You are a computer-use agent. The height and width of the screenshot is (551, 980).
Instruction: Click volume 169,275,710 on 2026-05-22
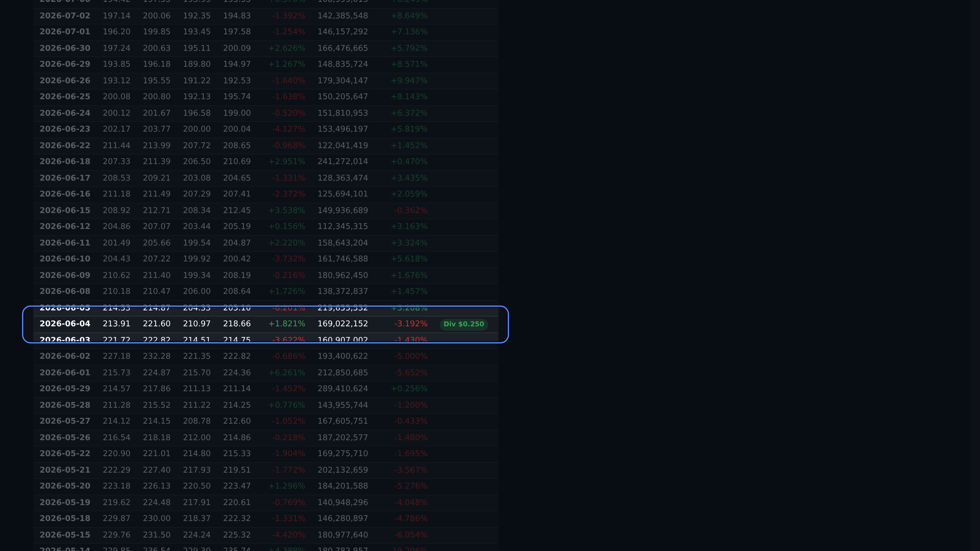343,453
